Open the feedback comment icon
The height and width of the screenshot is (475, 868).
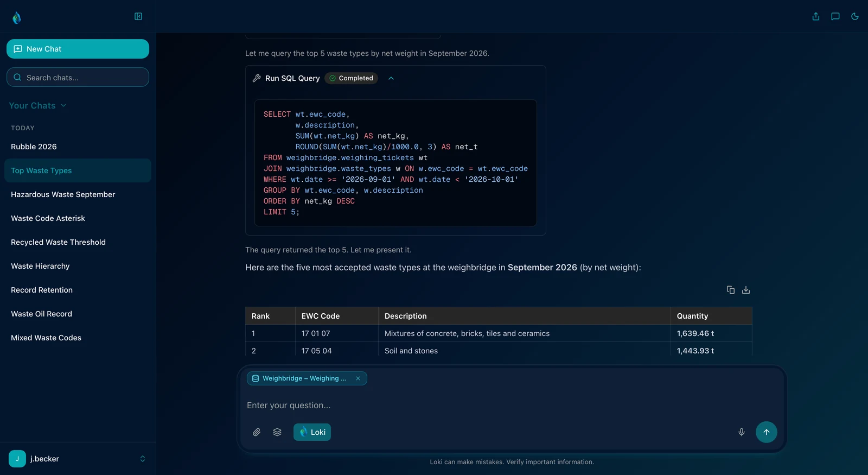point(835,16)
